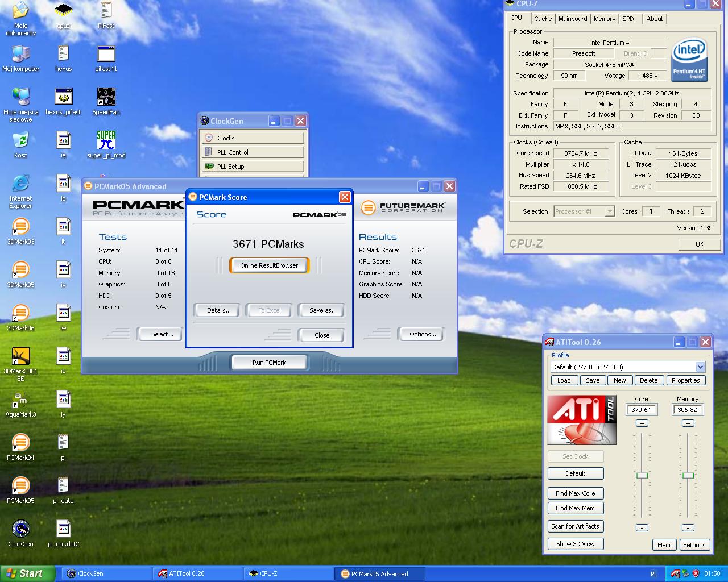Viewport: 728px width, 582px height.
Task: Click the Memory clock value field
Action: pos(688,410)
